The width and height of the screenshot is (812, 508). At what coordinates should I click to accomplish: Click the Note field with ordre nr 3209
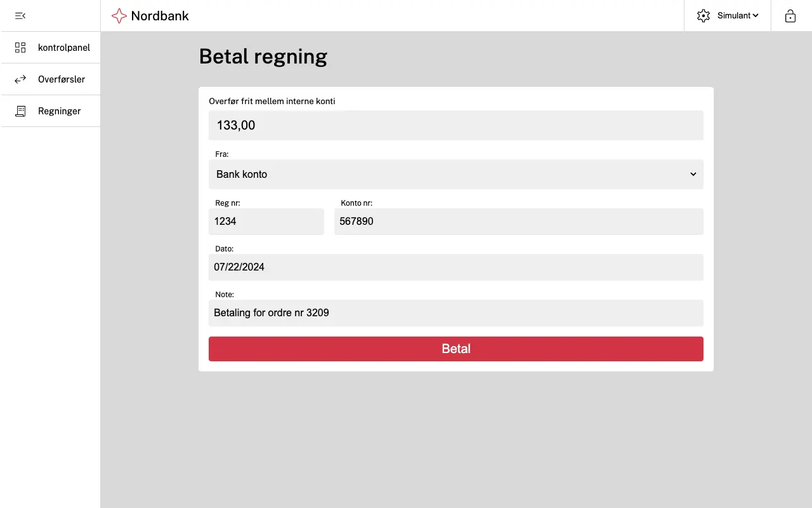pyautogui.click(x=456, y=313)
